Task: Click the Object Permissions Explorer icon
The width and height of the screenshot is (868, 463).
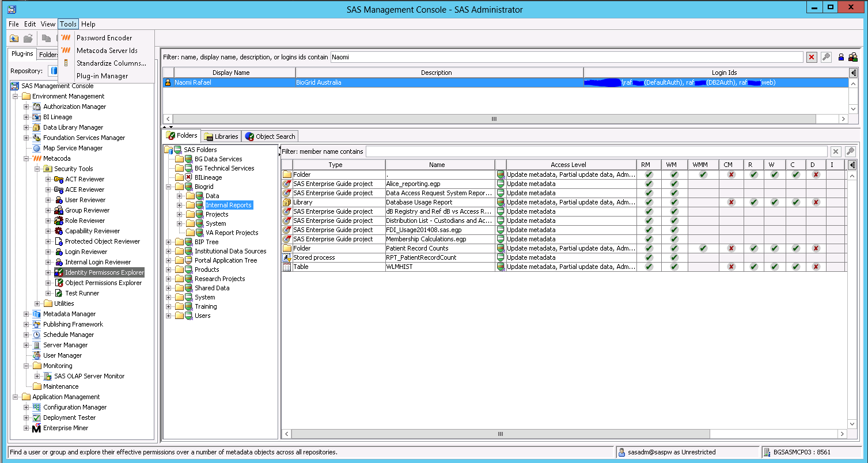Action: (58, 283)
